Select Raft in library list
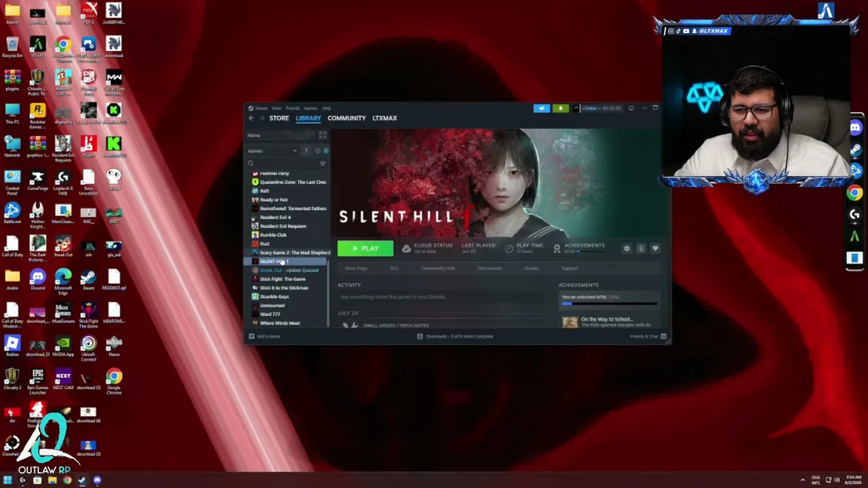The width and height of the screenshot is (868, 488). [x=264, y=191]
